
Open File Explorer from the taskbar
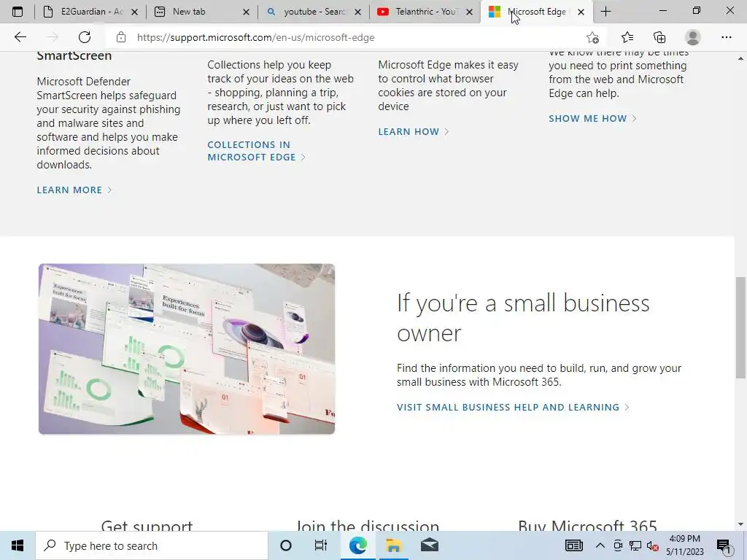[393, 545]
